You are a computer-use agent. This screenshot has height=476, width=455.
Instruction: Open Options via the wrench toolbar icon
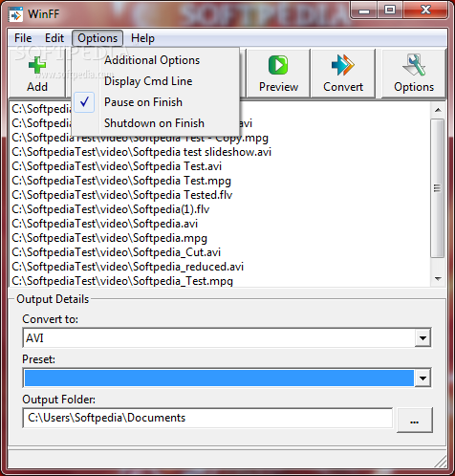(x=414, y=65)
